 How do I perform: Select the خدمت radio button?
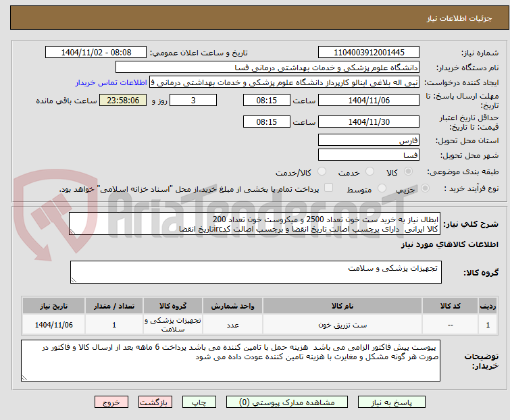(x=369, y=172)
